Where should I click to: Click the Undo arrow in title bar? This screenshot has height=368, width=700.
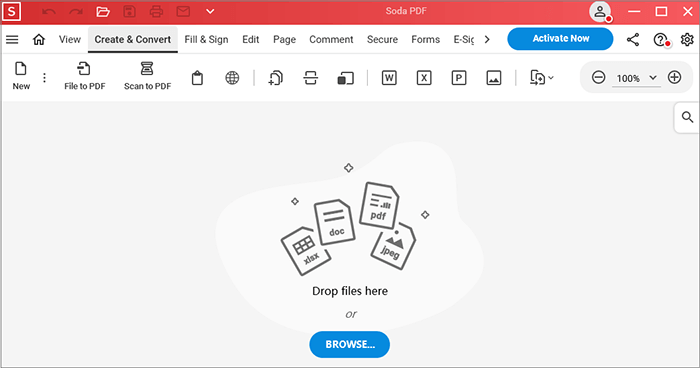coord(49,12)
